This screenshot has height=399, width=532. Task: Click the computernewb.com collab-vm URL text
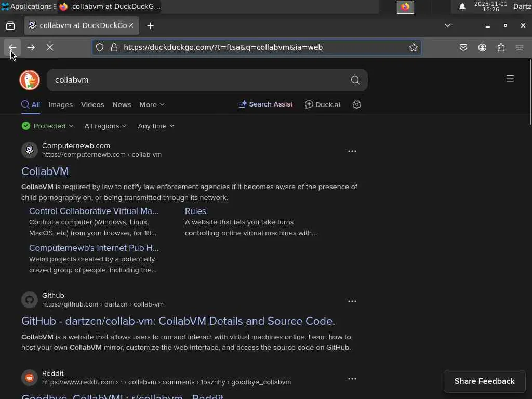pyautogui.click(x=102, y=155)
